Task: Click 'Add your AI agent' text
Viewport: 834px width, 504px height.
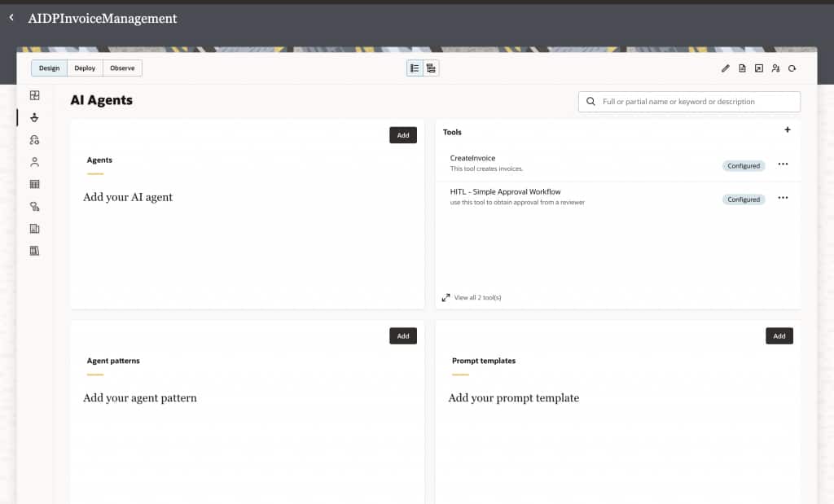Action: [128, 197]
